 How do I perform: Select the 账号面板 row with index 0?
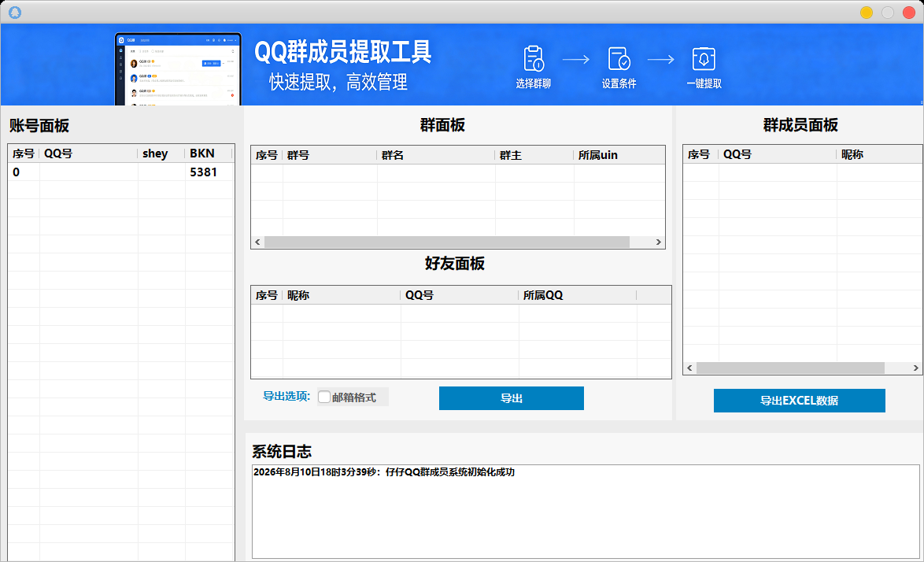(x=120, y=172)
